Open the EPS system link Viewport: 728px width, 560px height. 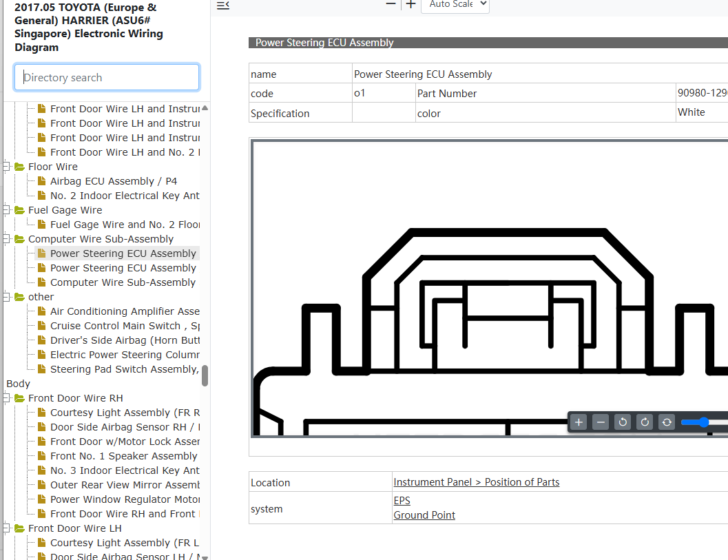coord(402,501)
